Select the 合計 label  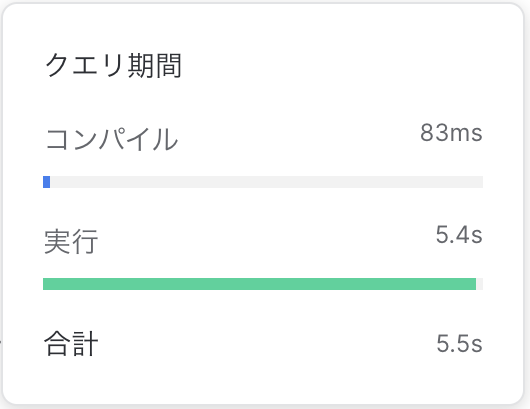pyautogui.click(x=71, y=343)
